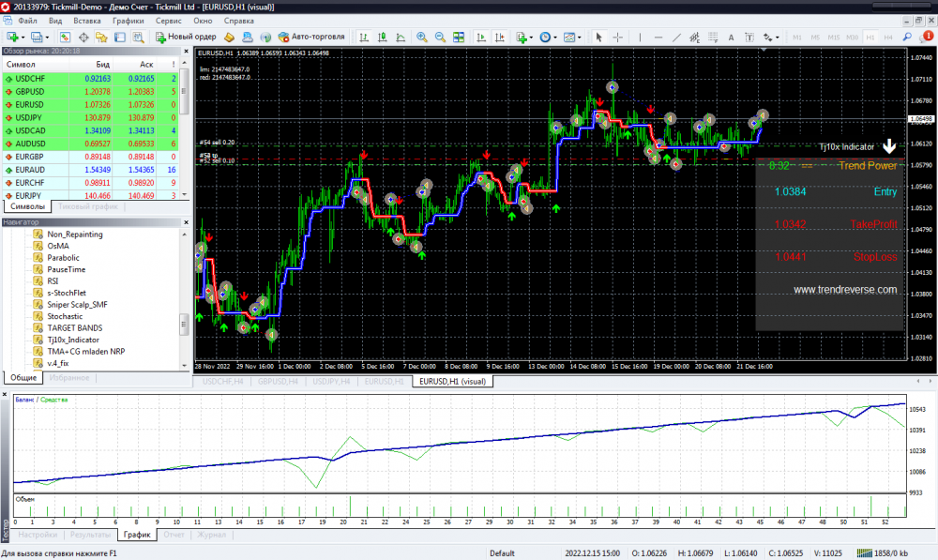Screen dimensions: 938x560
Task: Zoom in on the chart
Action: tap(422, 38)
